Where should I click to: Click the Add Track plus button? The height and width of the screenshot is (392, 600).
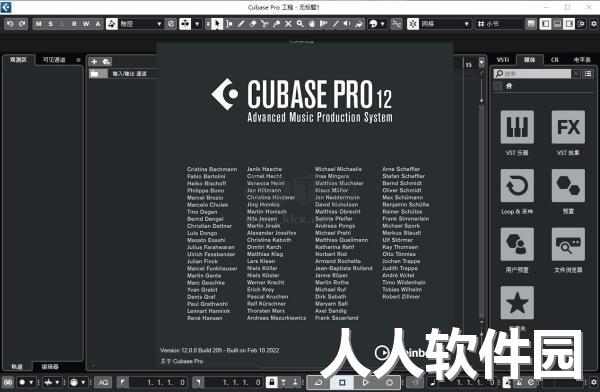point(94,62)
